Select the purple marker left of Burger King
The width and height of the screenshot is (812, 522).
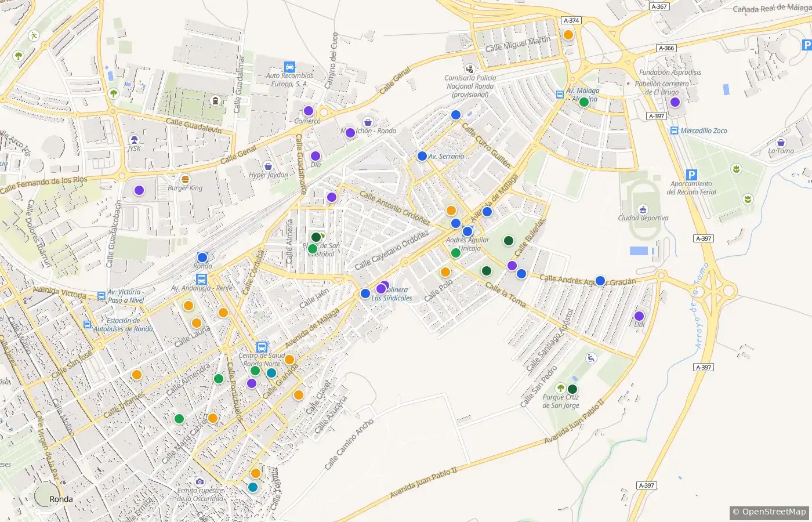(x=139, y=190)
